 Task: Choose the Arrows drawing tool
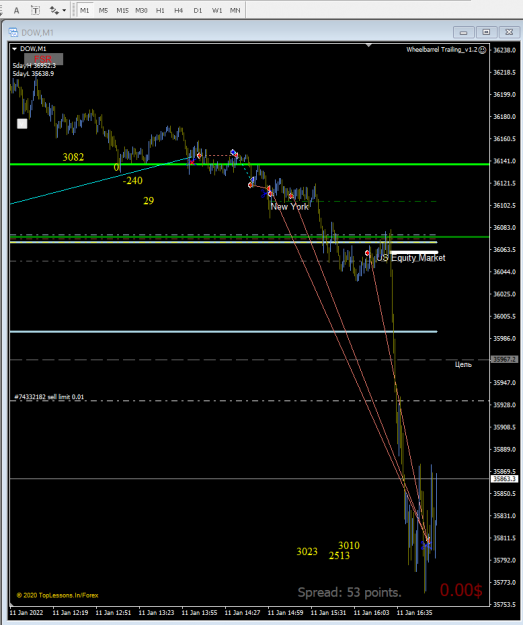(x=54, y=10)
